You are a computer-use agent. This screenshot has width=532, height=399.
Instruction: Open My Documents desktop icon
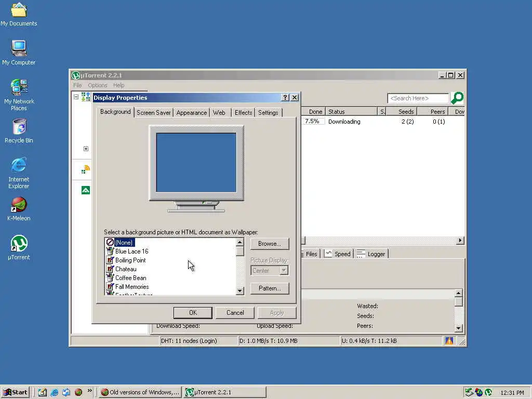coord(19,14)
